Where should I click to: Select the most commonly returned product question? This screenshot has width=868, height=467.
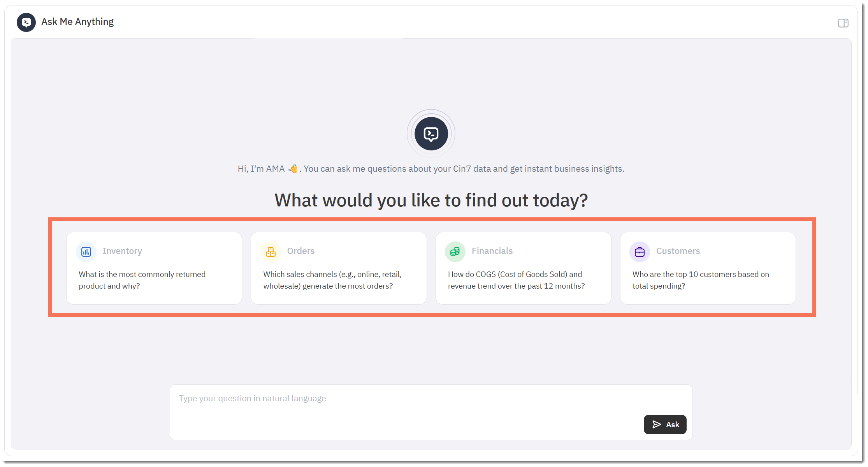(x=142, y=280)
